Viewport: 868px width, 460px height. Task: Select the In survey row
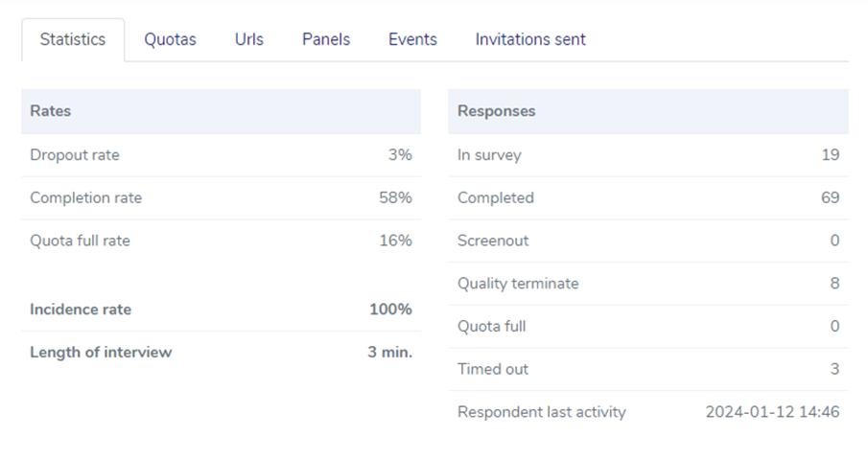(648, 155)
